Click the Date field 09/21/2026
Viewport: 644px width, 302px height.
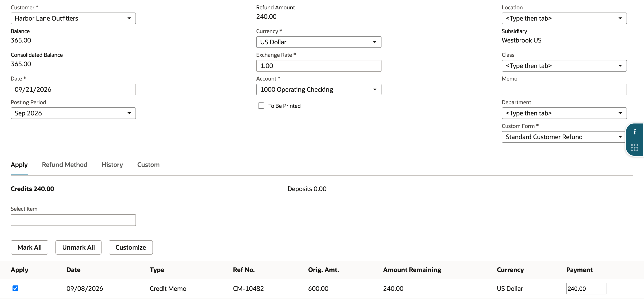[x=73, y=89]
